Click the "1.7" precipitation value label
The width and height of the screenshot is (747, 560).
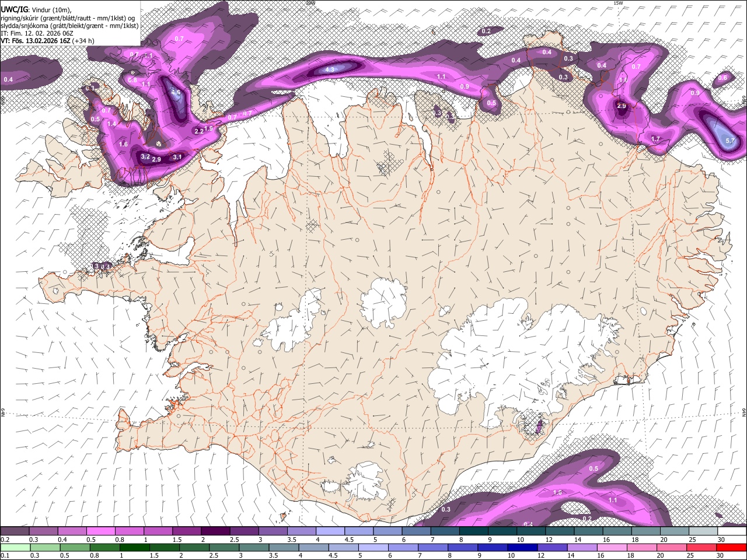655,139
